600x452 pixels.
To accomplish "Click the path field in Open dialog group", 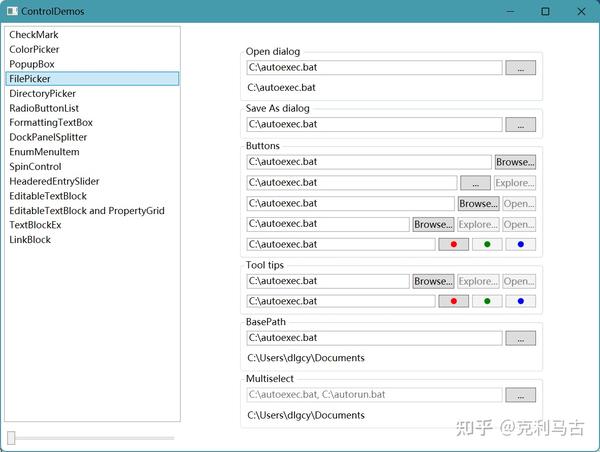I will tap(374, 68).
